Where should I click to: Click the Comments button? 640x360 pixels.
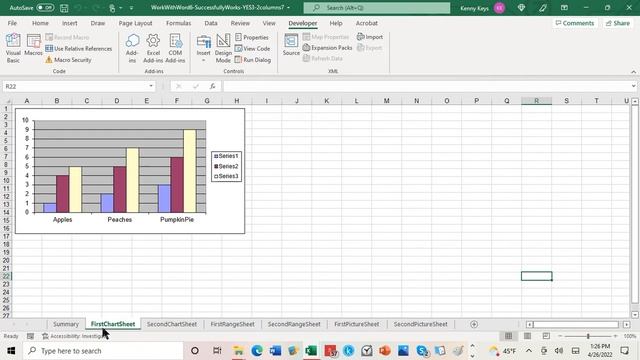pos(575,23)
